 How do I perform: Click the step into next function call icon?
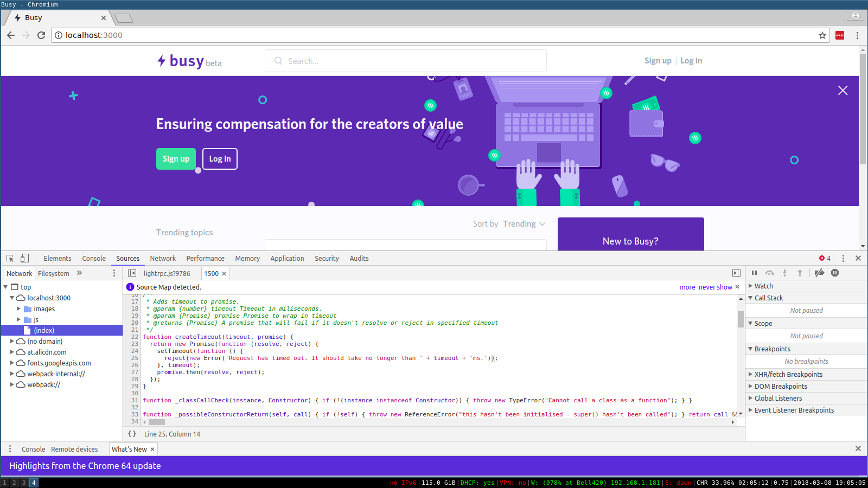point(784,273)
